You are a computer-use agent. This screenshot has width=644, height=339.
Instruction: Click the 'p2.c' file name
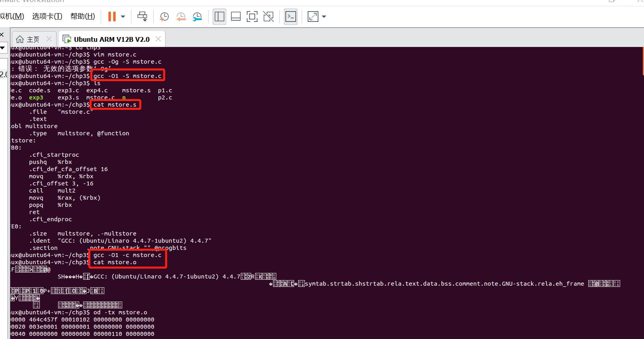pos(165,97)
